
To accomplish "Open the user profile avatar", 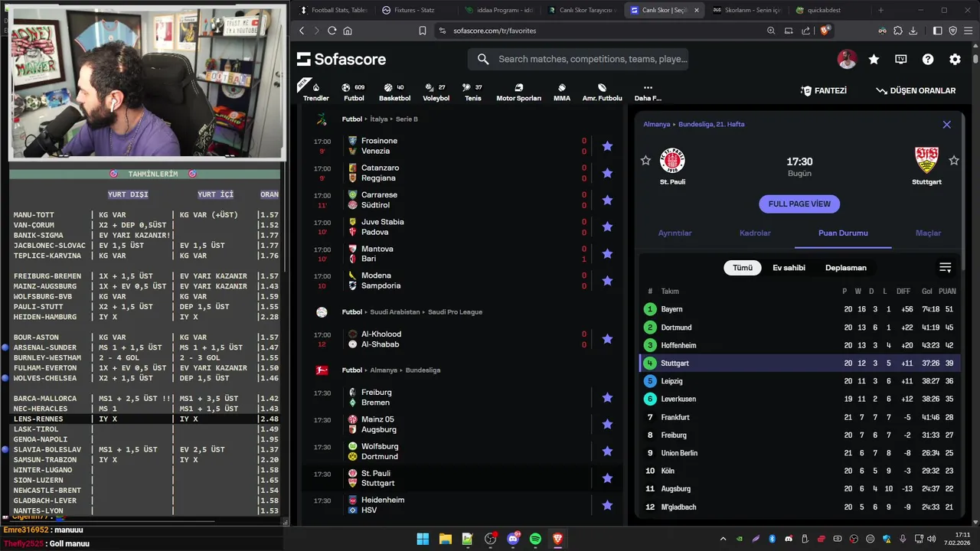I will click(x=847, y=59).
